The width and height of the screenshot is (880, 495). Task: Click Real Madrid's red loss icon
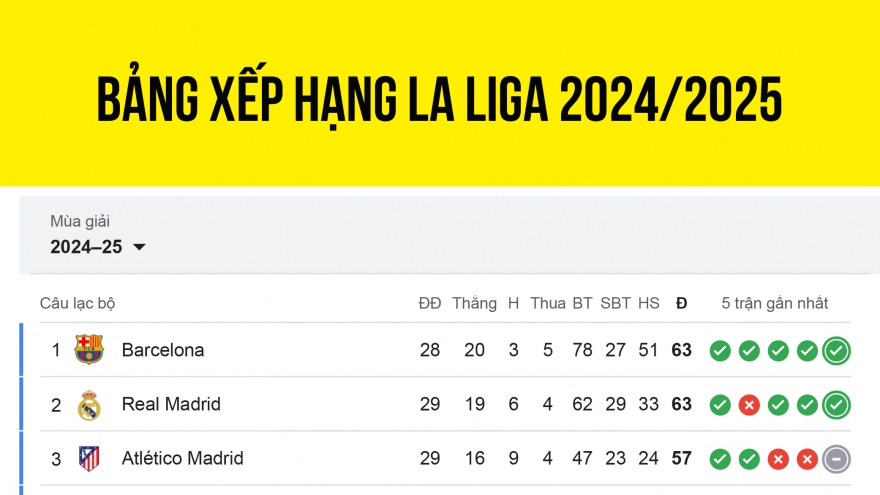pos(749,405)
